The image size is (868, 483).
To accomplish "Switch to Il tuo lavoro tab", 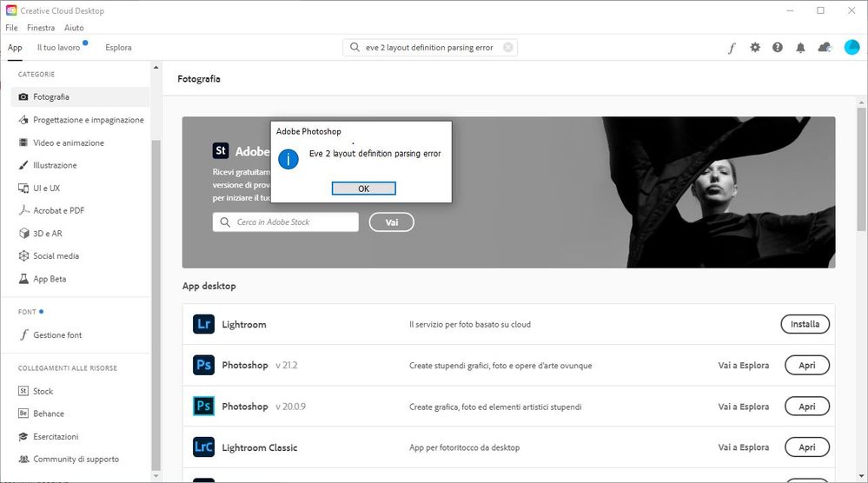I will pos(59,48).
